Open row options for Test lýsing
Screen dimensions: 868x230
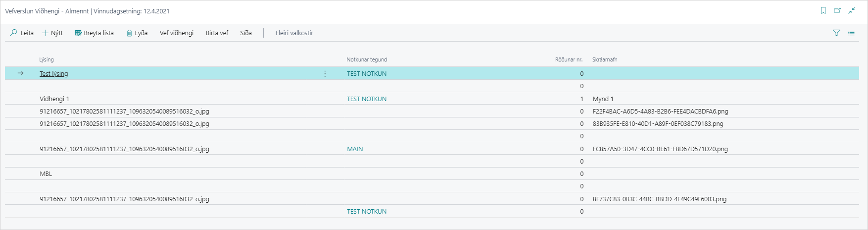(x=325, y=74)
